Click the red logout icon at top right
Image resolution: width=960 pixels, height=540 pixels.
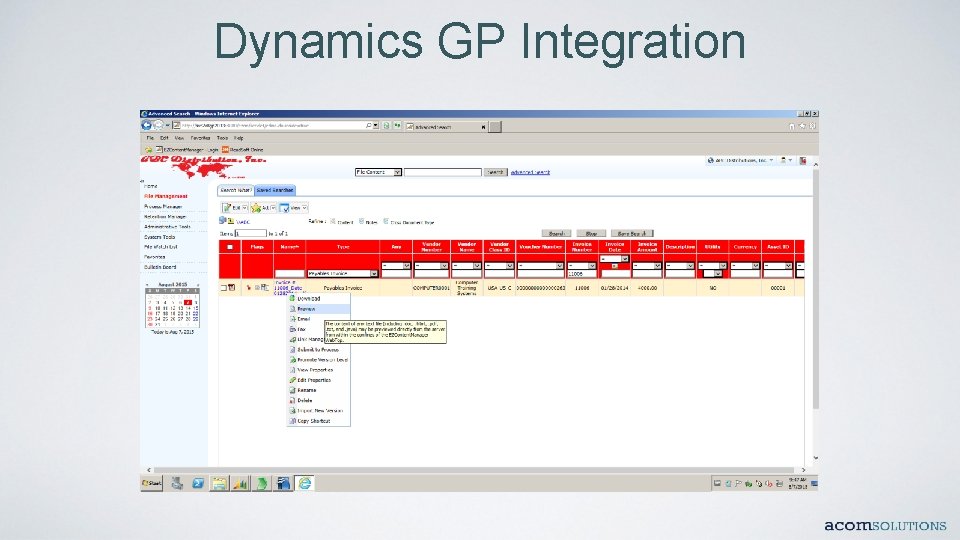tap(803, 160)
